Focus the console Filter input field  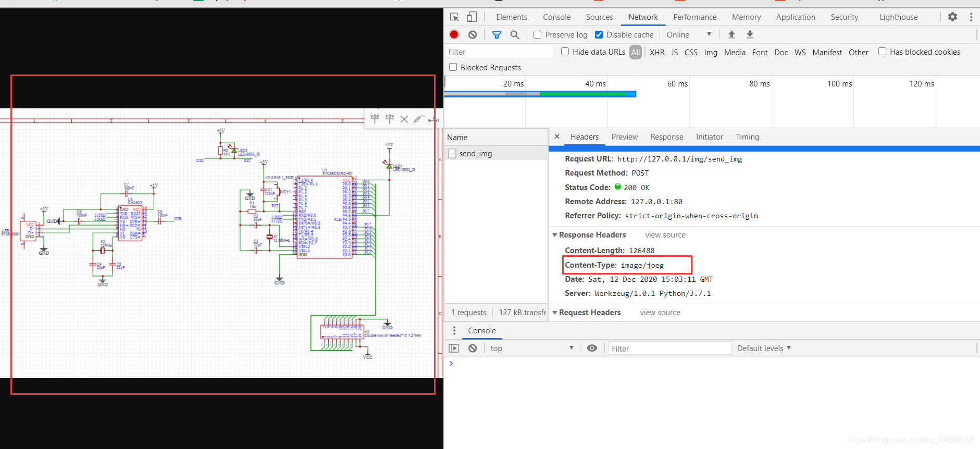(x=670, y=348)
